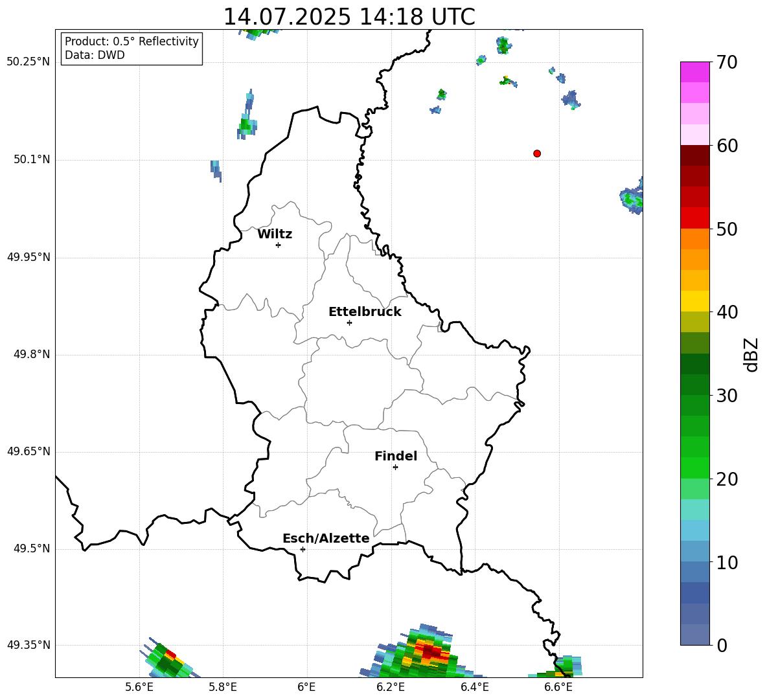Click the longitude label 6.6°E
The image size is (767, 700).
(x=558, y=687)
